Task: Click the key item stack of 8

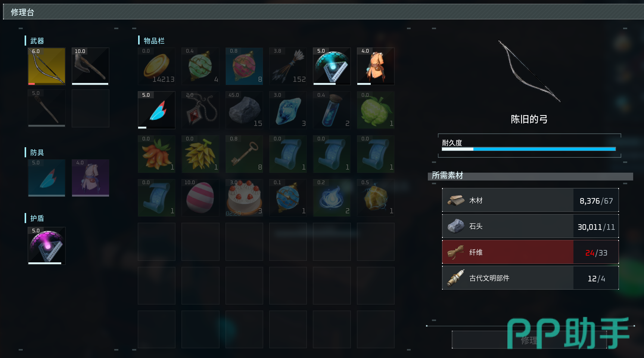Action: 244,154
